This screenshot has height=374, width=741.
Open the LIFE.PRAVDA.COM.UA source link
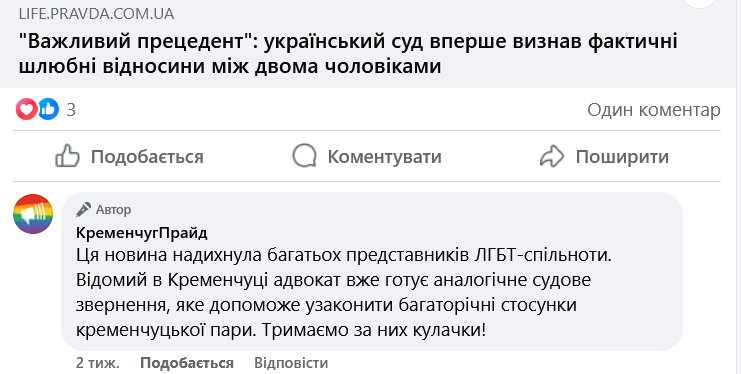click(96, 14)
